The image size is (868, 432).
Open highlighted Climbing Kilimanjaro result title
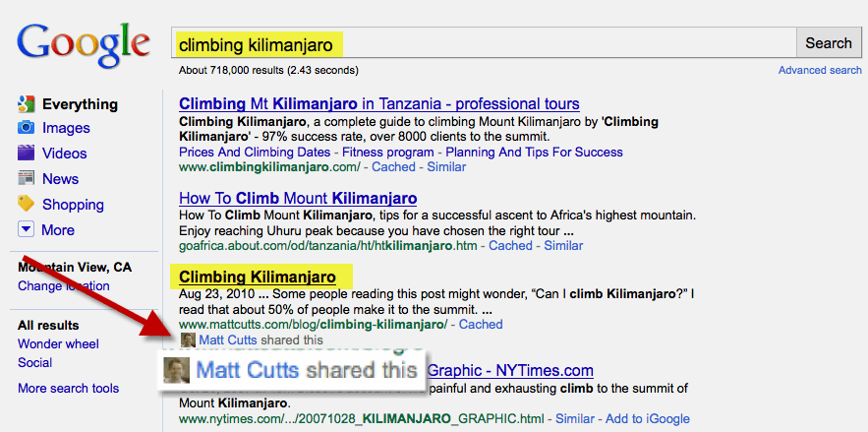pyautogui.click(x=258, y=277)
